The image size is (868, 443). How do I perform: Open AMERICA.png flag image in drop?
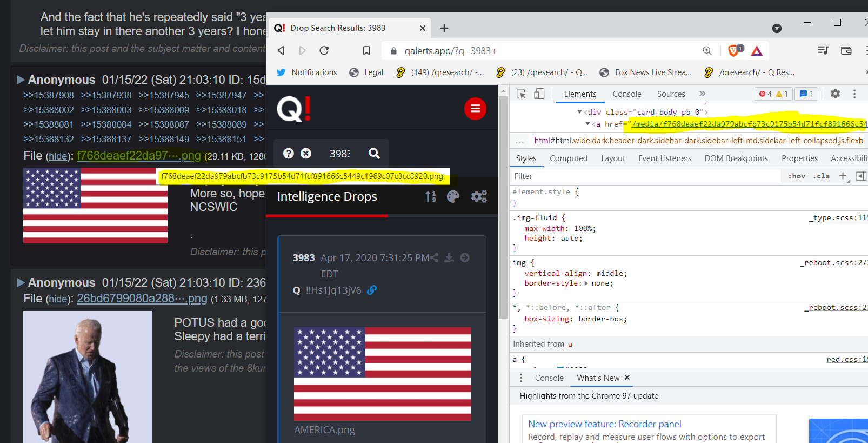tap(383, 374)
